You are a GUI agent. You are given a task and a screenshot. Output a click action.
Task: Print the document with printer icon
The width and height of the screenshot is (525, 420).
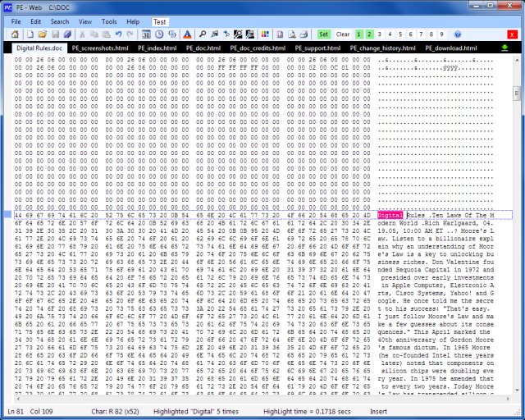(304, 34)
